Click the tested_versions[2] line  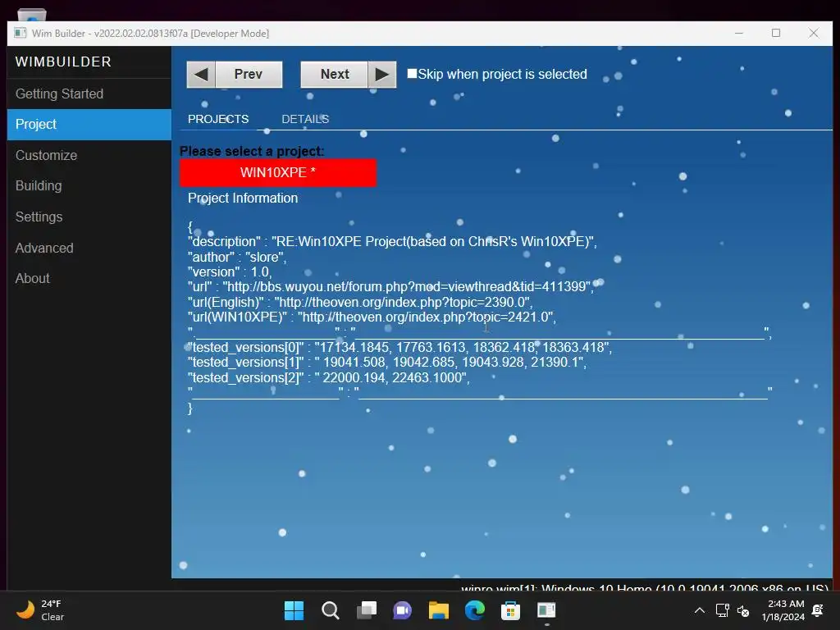click(x=328, y=377)
